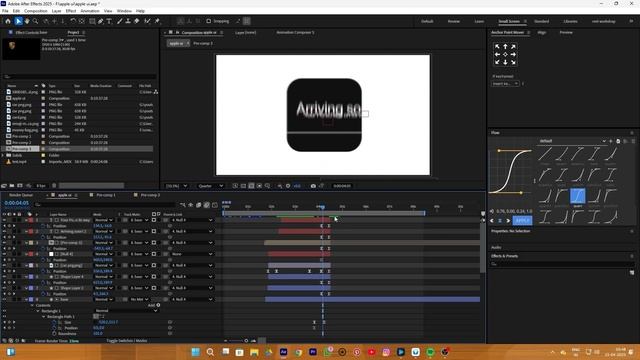Viewport: 640px width, 360px height.
Task: Select the highlighted easing preset in Flow
Action: pyautogui.click(x=578, y=196)
